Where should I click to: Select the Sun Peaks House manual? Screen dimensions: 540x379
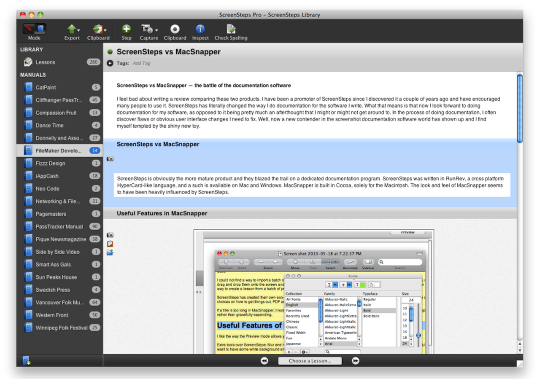(59, 277)
